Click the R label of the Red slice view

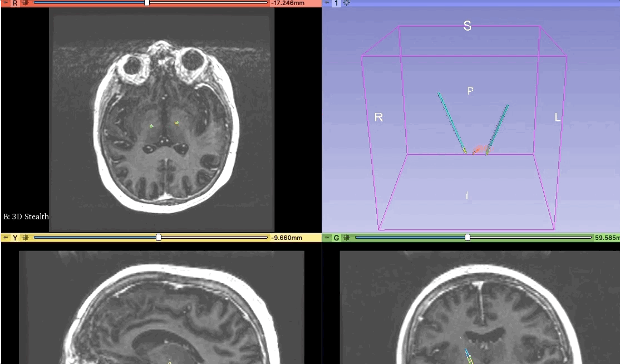15,3
